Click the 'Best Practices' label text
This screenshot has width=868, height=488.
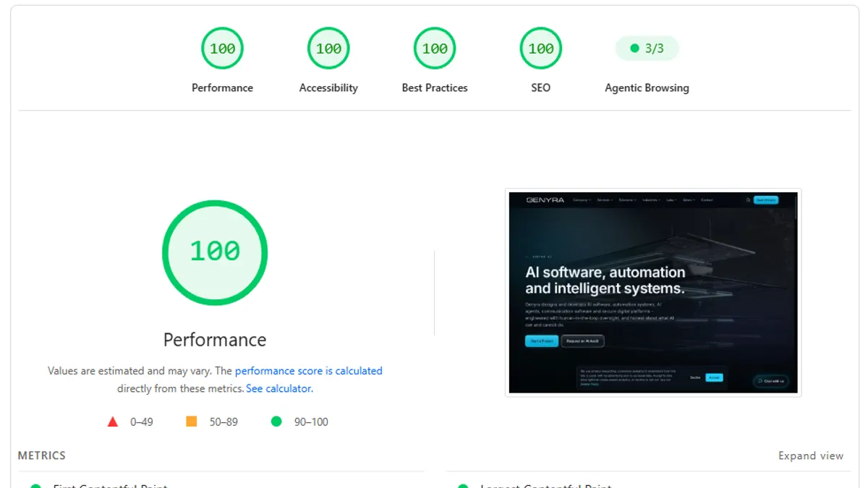coord(435,87)
